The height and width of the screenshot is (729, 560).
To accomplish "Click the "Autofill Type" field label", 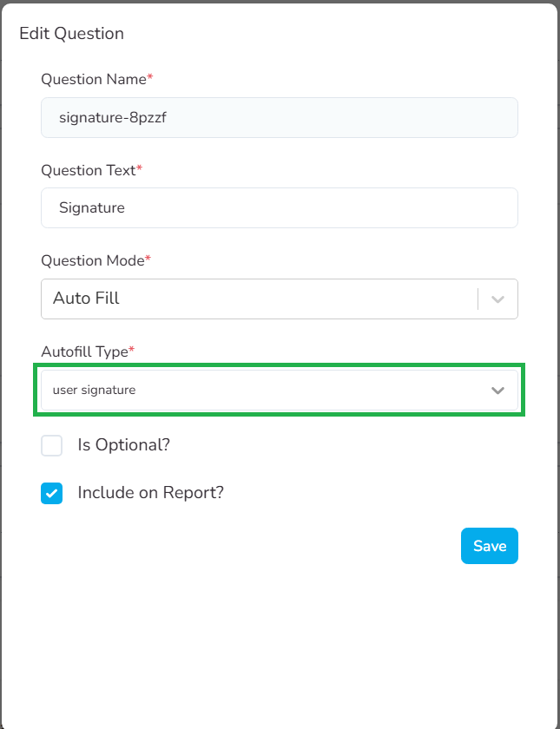I will pos(84,351).
